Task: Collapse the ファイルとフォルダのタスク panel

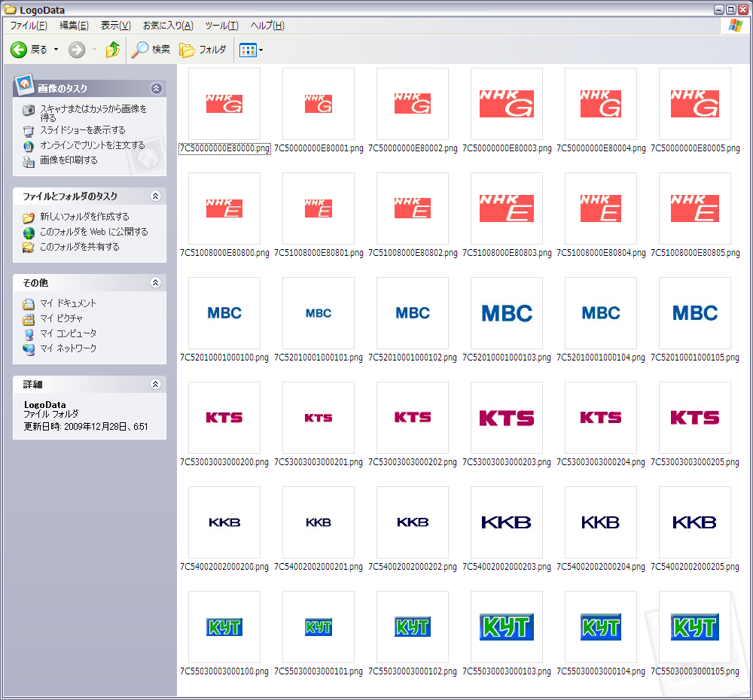Action: (156, 196)
